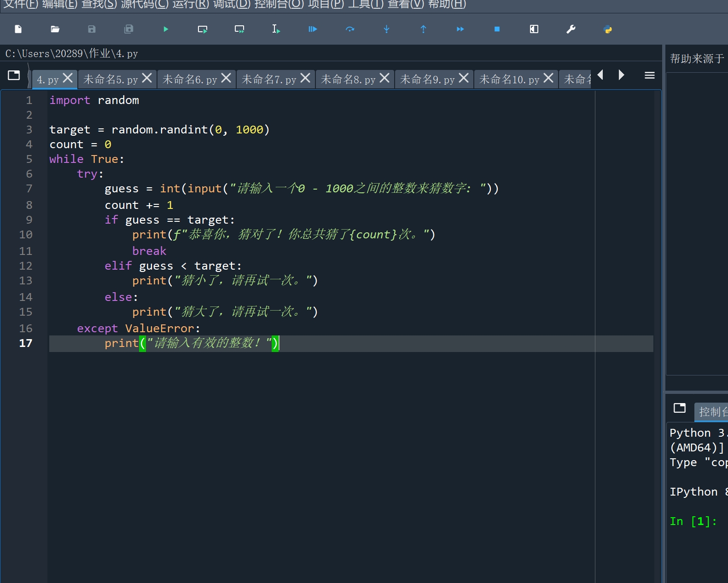The height and width of the screenshot is (583, 728).
Task: Open the editor's file tab browser icon
Action: [14, 75]
